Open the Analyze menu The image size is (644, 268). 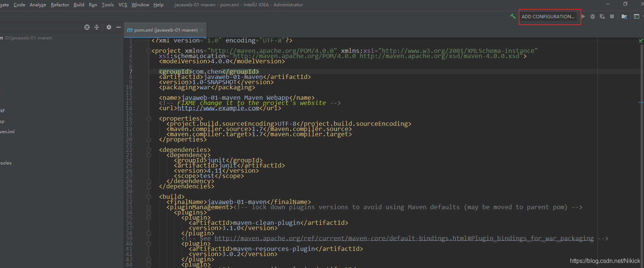(38, 4)
